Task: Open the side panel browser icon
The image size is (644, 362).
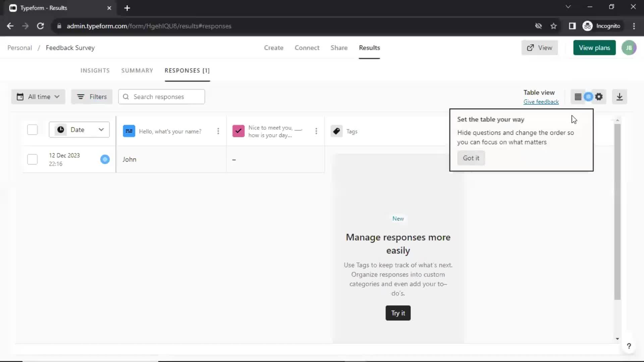Action: (572, 26)
